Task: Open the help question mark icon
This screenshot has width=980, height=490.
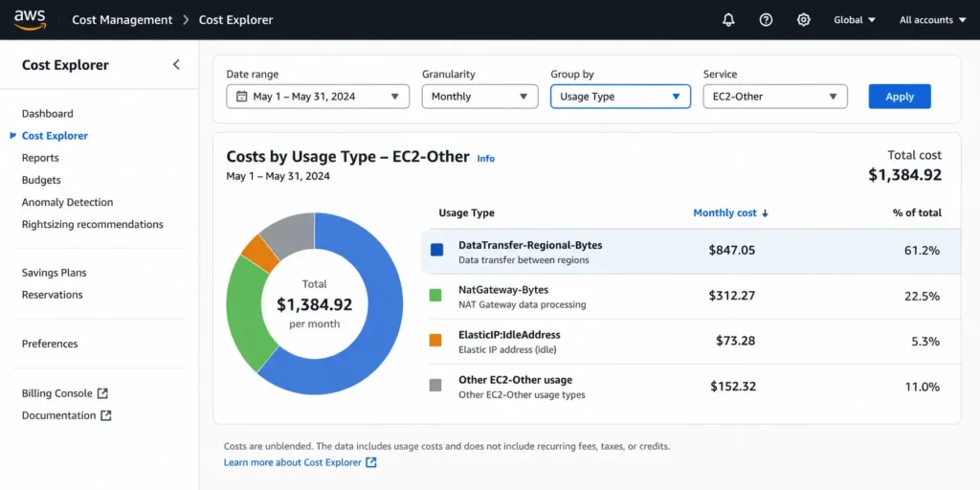Action: pos(766,20)
